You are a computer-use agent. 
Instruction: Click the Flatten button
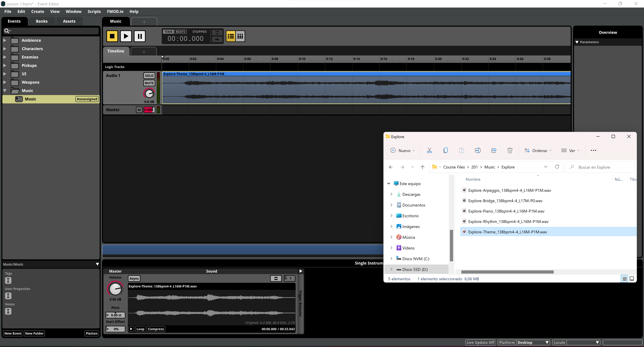pyautogui.click(x=91, y=333)
